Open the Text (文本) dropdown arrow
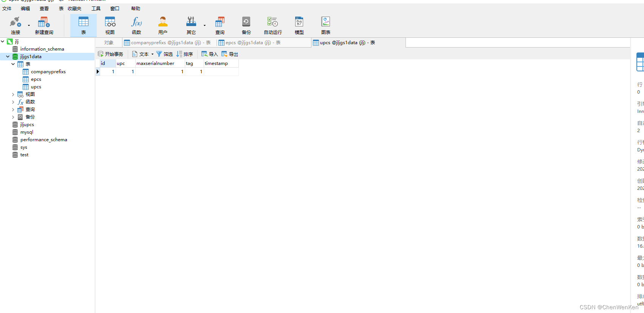Viewport: 644px width, 313px height. (152, 54)
